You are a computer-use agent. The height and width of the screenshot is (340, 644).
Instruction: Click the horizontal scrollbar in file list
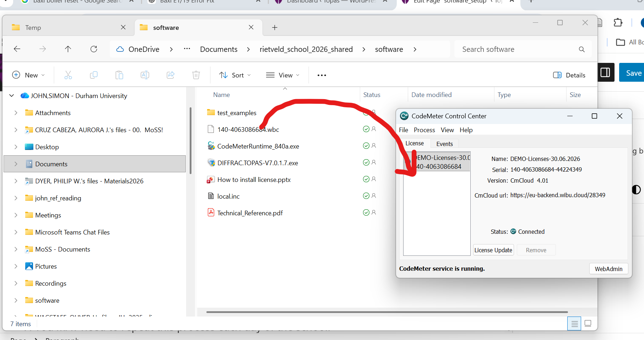pyautogui.click(x=386, y=312)
